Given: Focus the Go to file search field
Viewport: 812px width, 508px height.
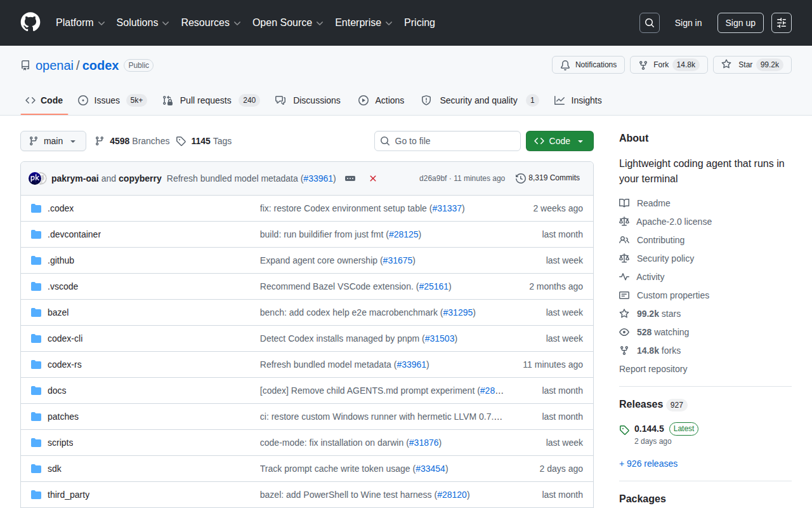Looking at the screenshot, I should click(447, 141).
